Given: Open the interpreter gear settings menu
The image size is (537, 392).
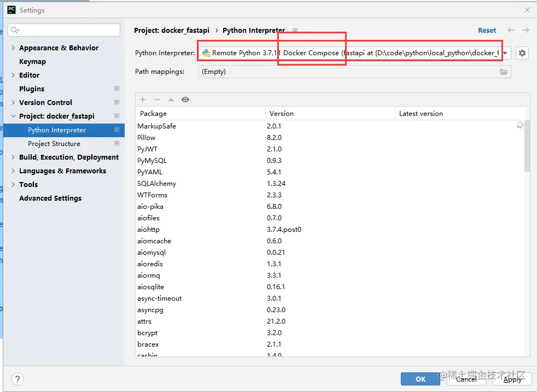Looking at the screenshot, I should pos(522,53).
